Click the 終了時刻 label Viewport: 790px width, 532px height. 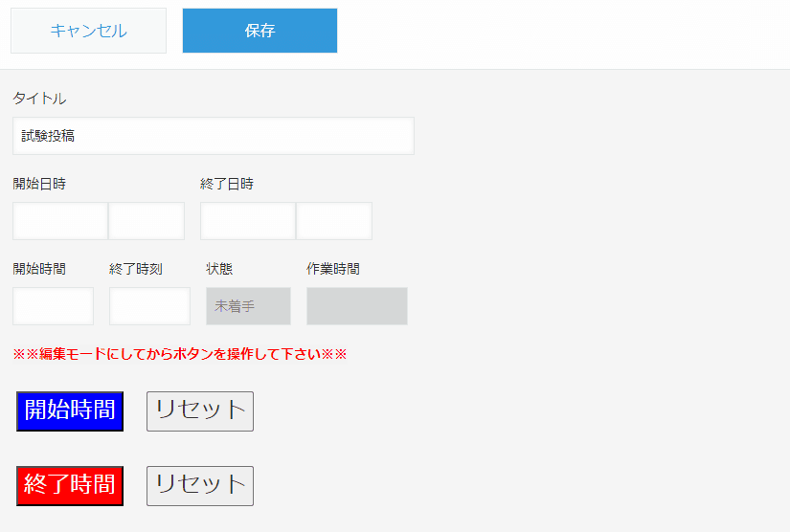pos(136,269)
